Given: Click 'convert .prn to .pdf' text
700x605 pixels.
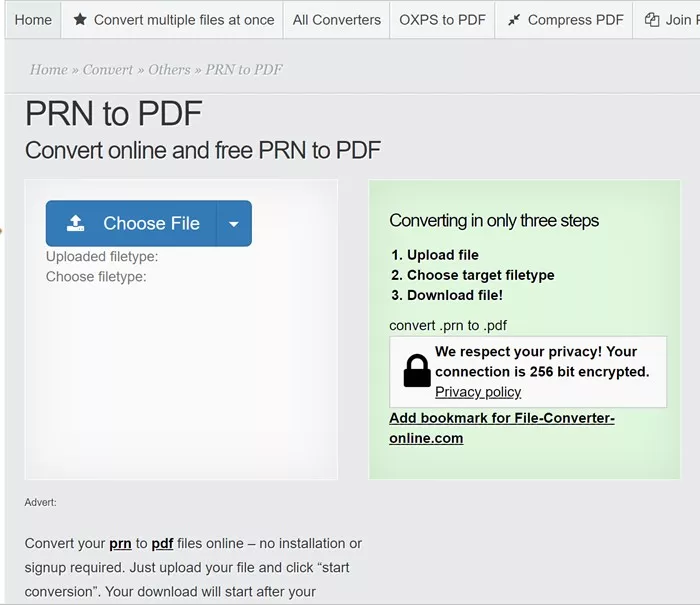Looking at the screenshot, I should pyautogui.click(x=448, y=325).
